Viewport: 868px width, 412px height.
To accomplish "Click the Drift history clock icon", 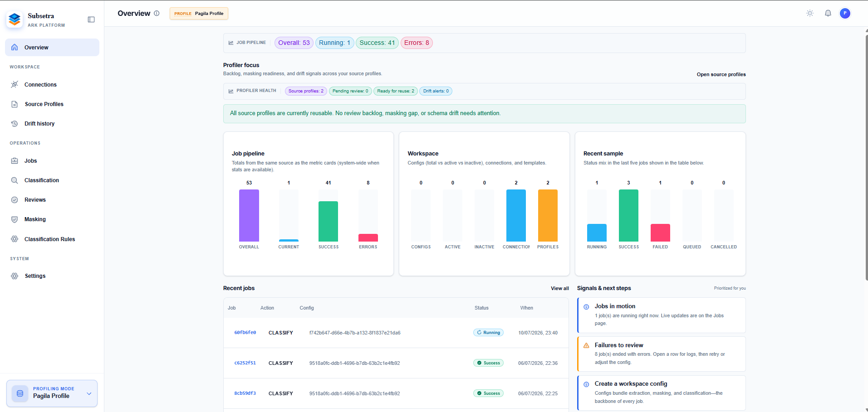I will (15, 123).
